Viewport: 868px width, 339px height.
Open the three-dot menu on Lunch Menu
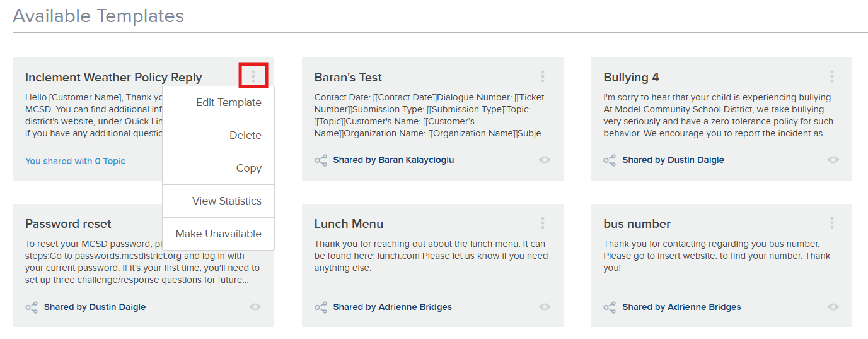(543, 223)
